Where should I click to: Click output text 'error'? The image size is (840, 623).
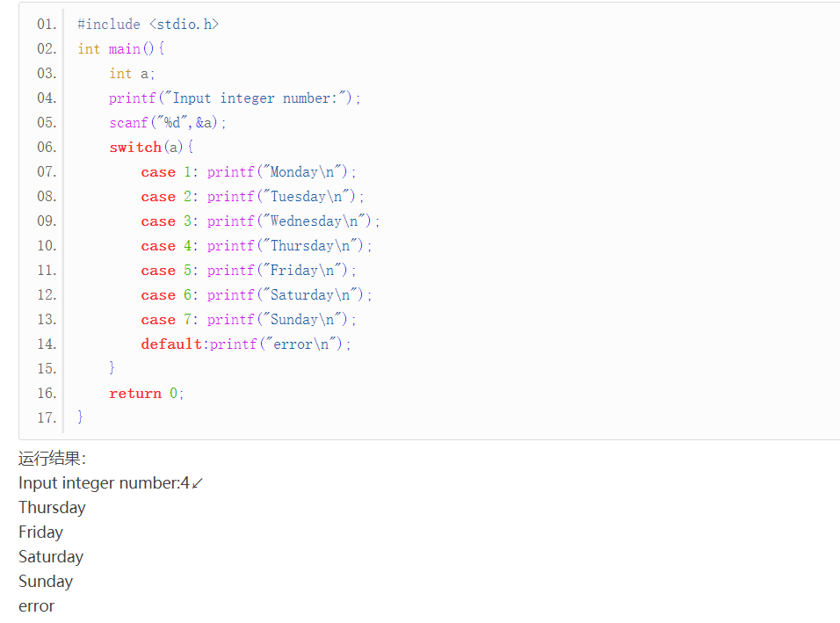[x=36, y=606]
